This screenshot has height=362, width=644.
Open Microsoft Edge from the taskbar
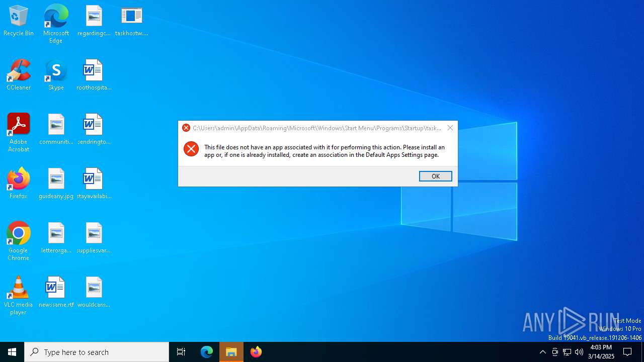coord(207,352)
